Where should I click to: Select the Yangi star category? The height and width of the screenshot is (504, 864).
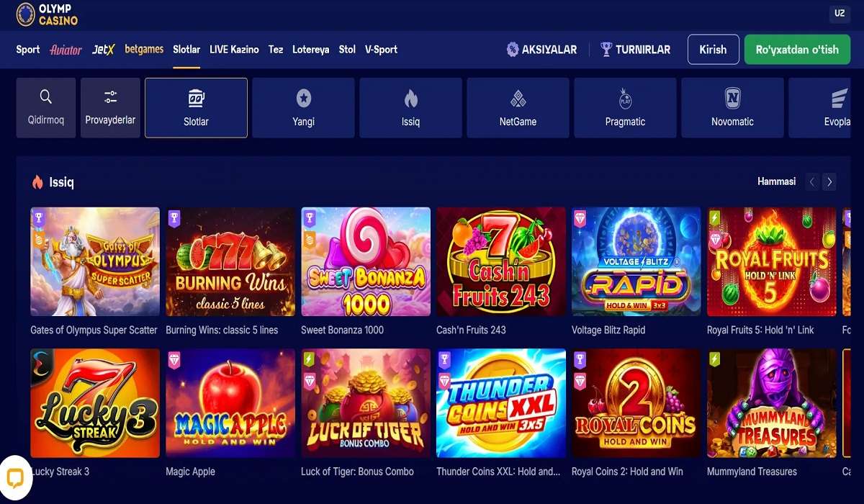pos(303,108)
